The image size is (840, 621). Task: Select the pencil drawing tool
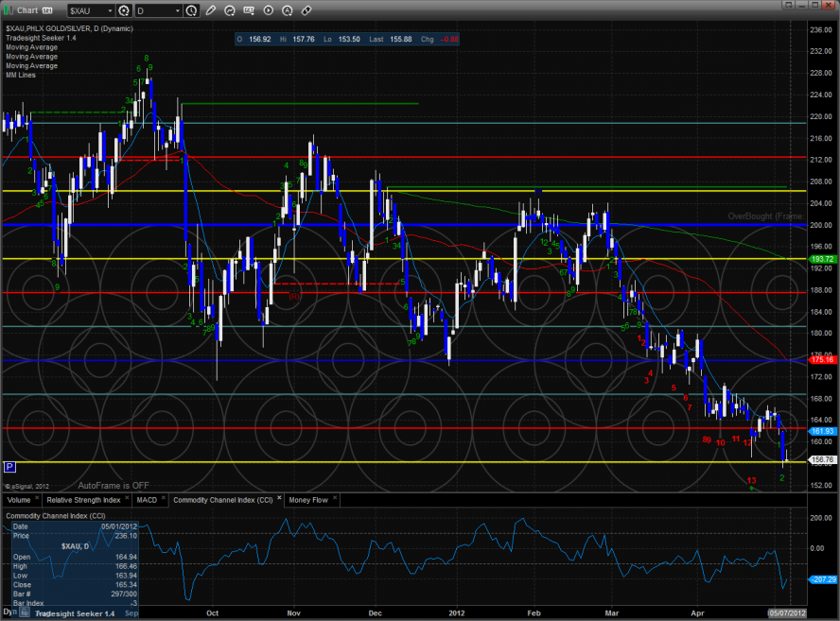(210, 10)
